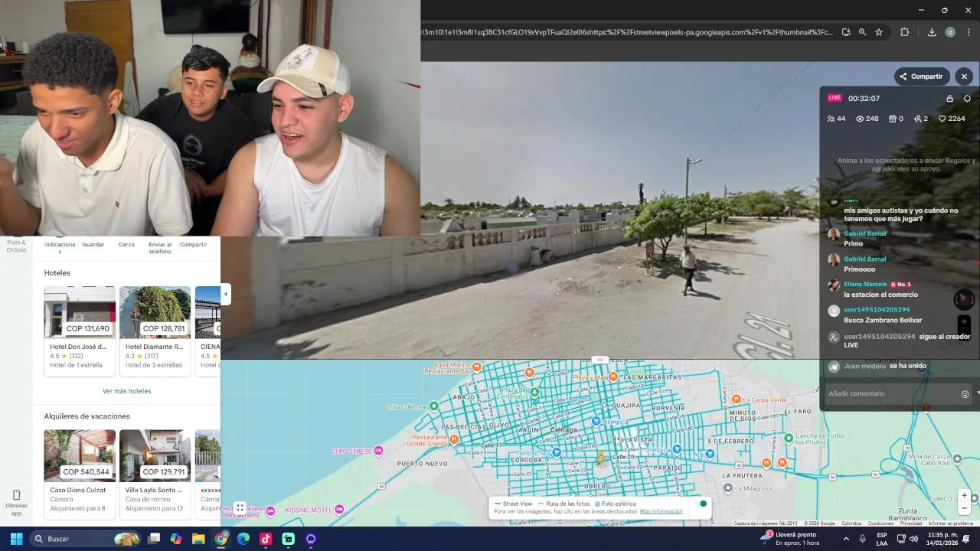Click the split handle between Street View and map
This screenshot has height=551, width=980.
point(601,360)
